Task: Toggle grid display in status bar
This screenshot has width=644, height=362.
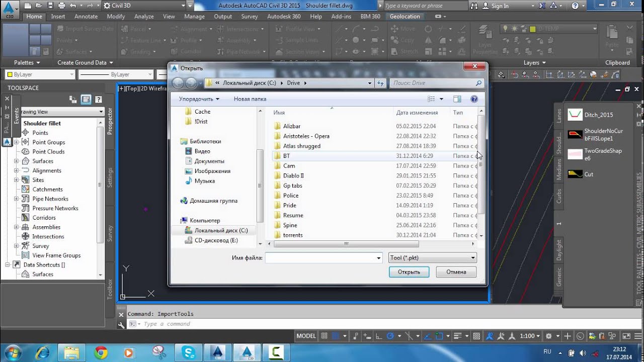Action: [325, 336]
